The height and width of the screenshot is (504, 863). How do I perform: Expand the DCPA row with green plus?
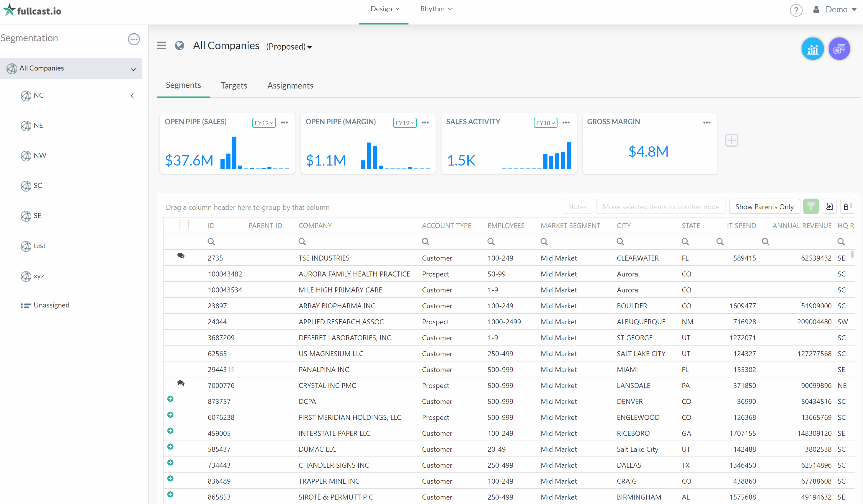[x=170, y=399]
